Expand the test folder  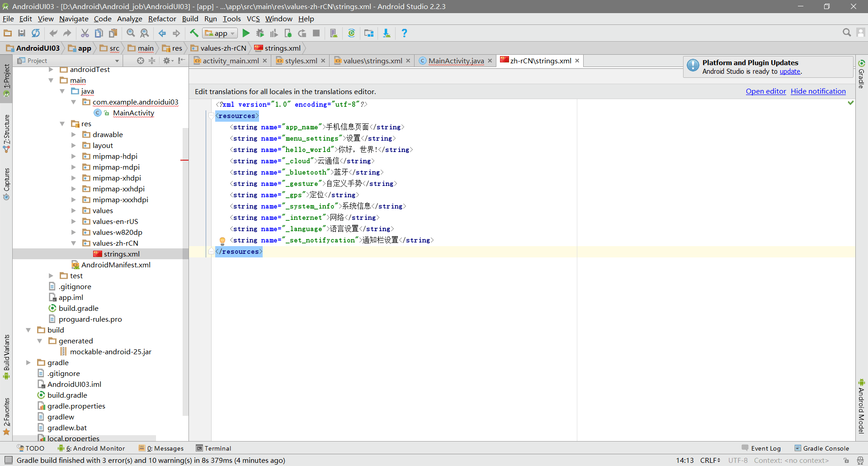[x=51, y=276]
